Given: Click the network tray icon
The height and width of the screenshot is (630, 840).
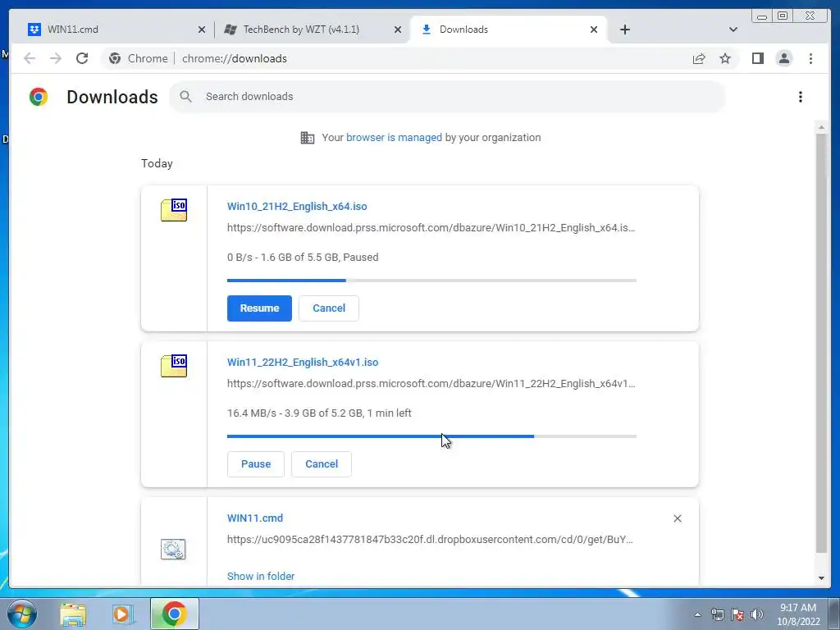Looking at the screenshot, I should pos(717,614).
